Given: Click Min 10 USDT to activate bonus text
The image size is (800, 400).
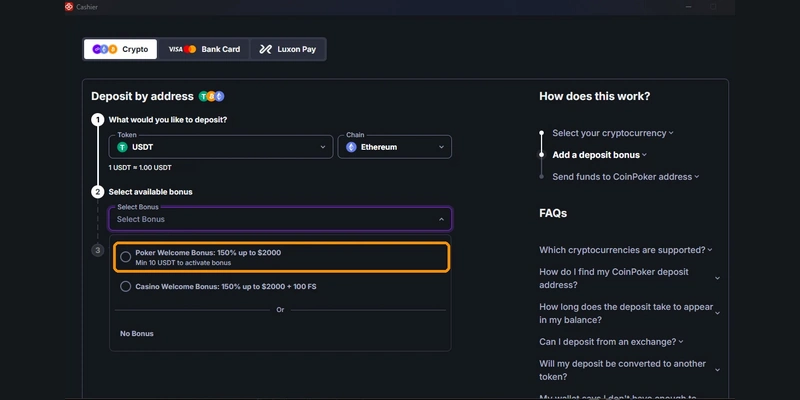Looking at the screenshot, I should pyautogui.click(x=183, y=263).
